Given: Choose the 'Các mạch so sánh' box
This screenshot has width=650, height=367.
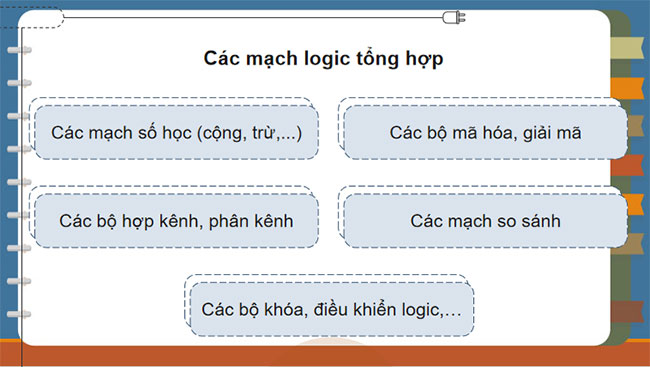Looking at the screenshot, I should click(485, 221).
